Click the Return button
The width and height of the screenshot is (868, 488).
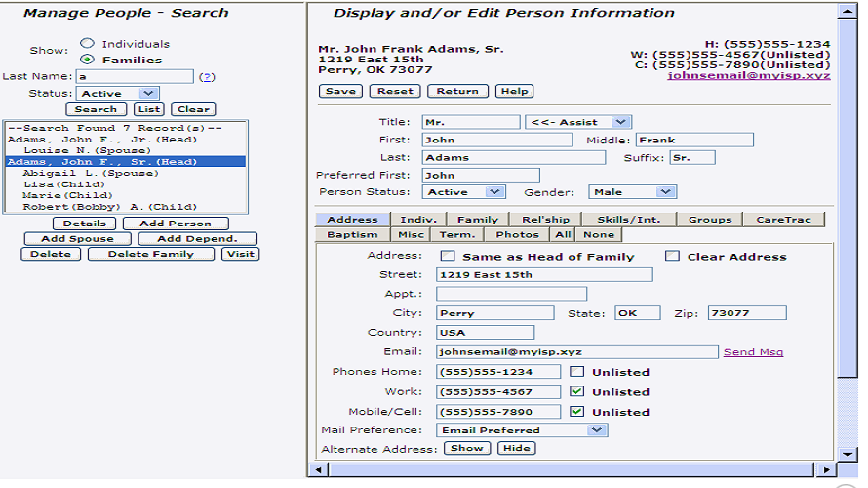457,91
